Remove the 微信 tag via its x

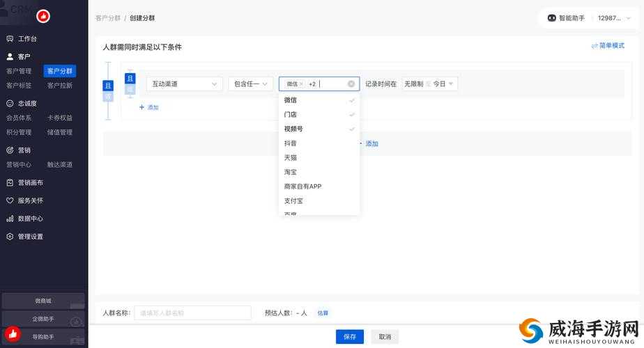301,84
